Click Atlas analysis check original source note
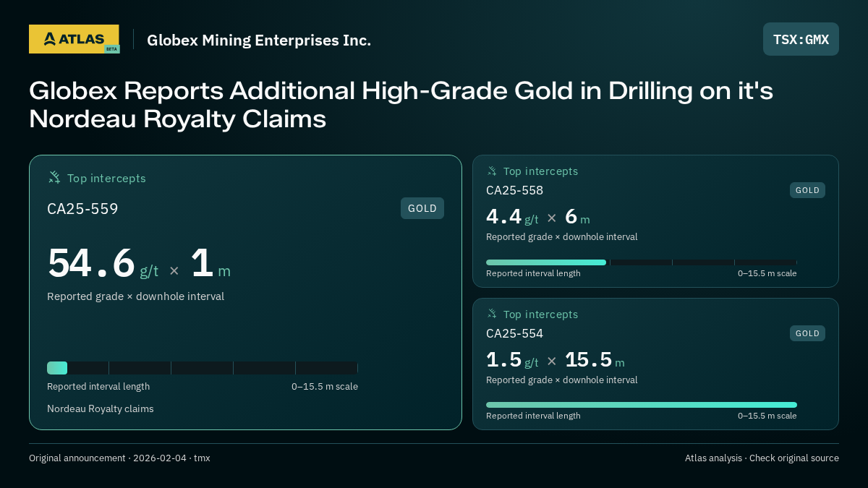 pos(762,458)
